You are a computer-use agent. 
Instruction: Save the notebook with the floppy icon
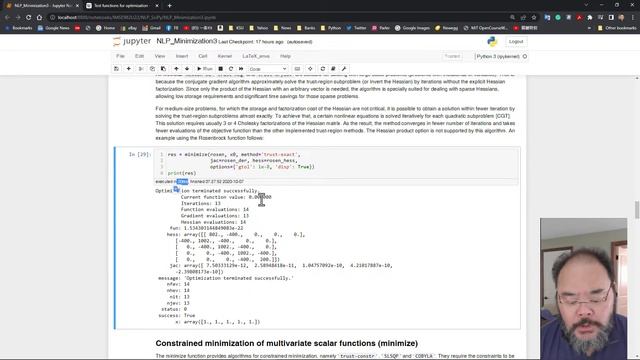coord(116,69)
